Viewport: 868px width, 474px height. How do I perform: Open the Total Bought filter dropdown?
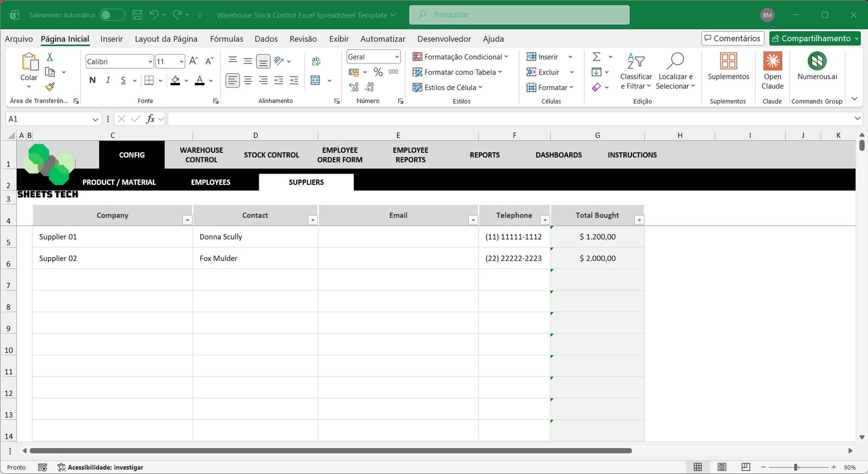[x=639, y=220]
